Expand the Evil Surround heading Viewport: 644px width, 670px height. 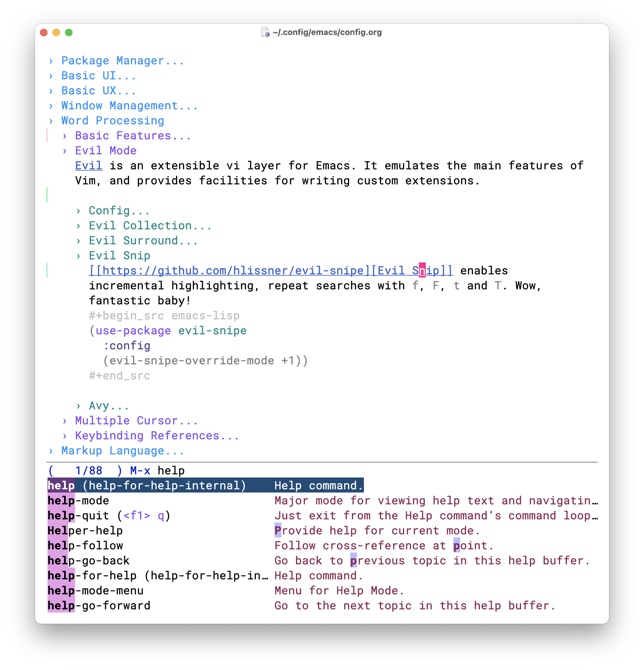tap(143, 241)
